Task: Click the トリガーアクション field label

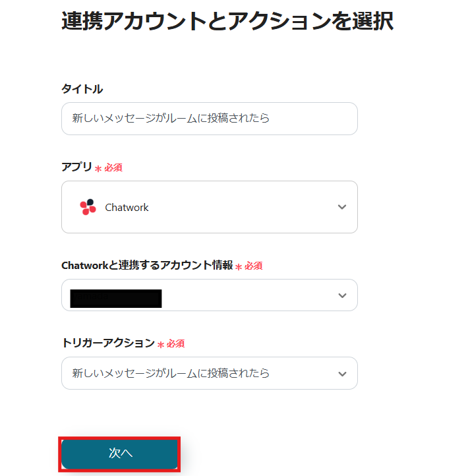Action: 108,343
